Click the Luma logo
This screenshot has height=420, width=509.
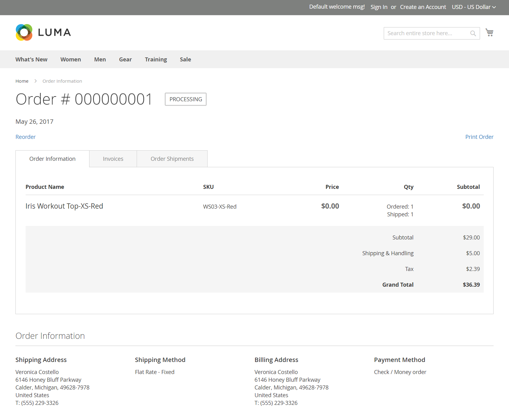(x=43, y=32)
